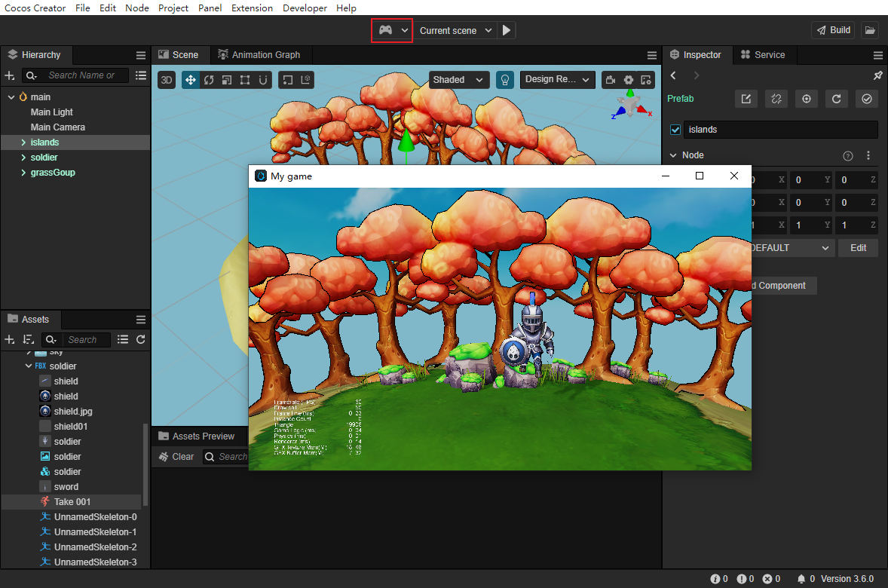
Task: Click the locate prefab asset icon
Action: click(807, 99)
